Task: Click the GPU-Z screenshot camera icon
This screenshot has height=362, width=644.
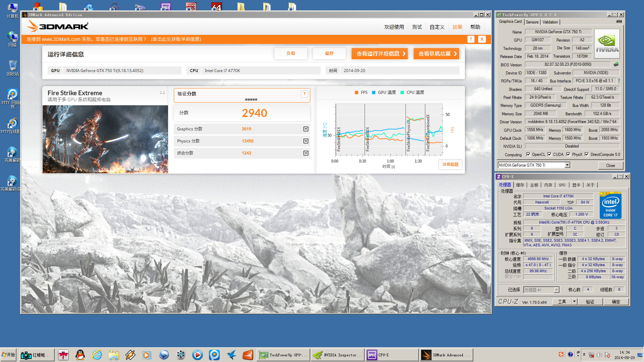Action: click(619, 21)
